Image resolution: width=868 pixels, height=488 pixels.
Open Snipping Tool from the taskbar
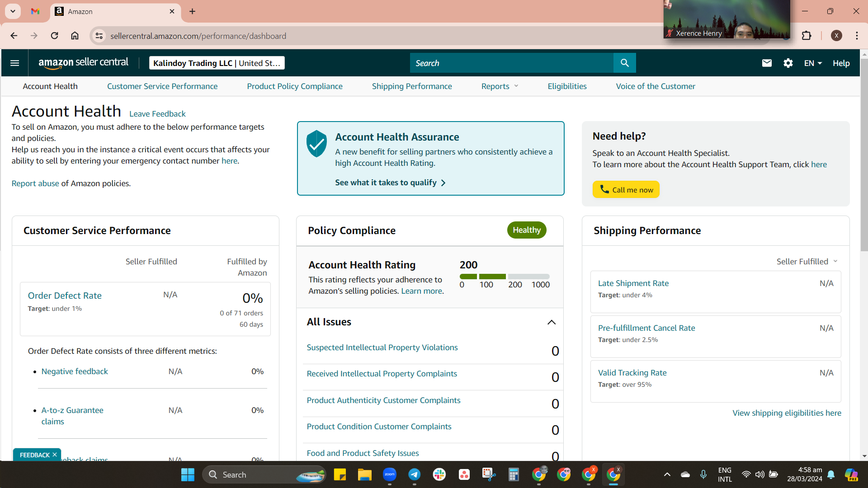(489, 474)
